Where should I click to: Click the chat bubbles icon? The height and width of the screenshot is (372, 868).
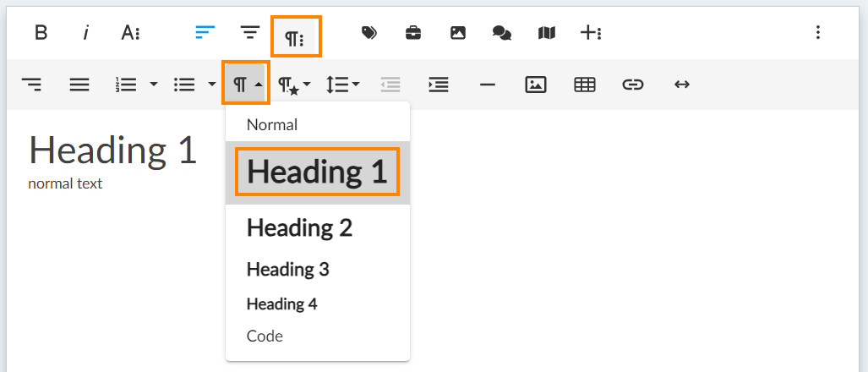pos(501,33)
